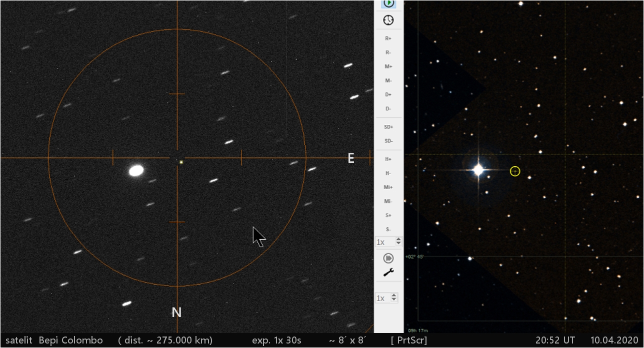Click the gray circular arrow icon
This screenshot has width=644, height=348.
click(x=388, y=258)
